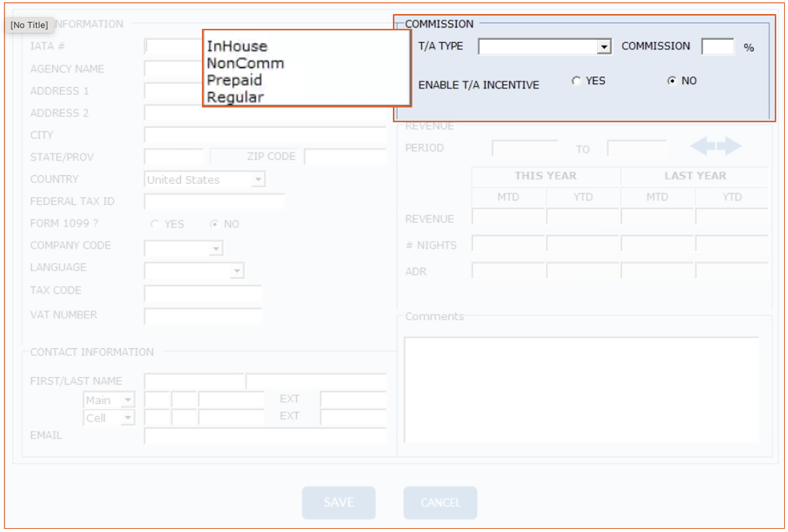Open the COMPANY CODE dropdown
This screenshot has height=532, width=788.
[216, 249]
